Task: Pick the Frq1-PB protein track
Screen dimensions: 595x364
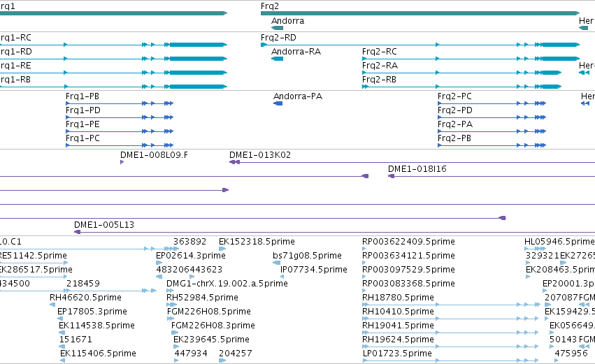Action: [120, 103]
